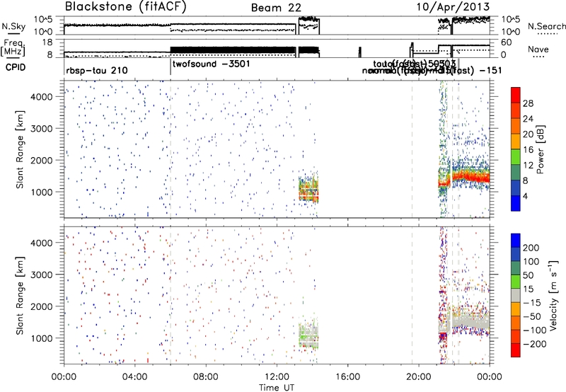Click the "12:00" time axis label
The width and height of the screenshot is (566, 392).
277,377
